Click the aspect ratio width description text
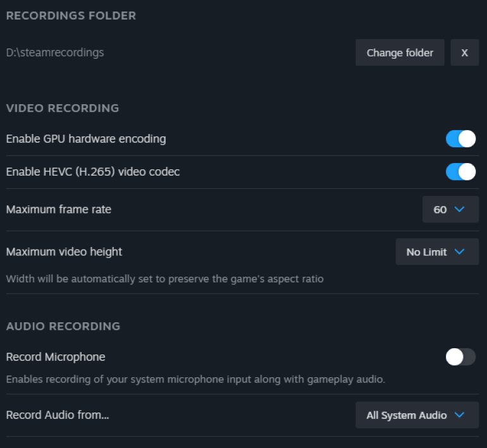 point(165,279)
